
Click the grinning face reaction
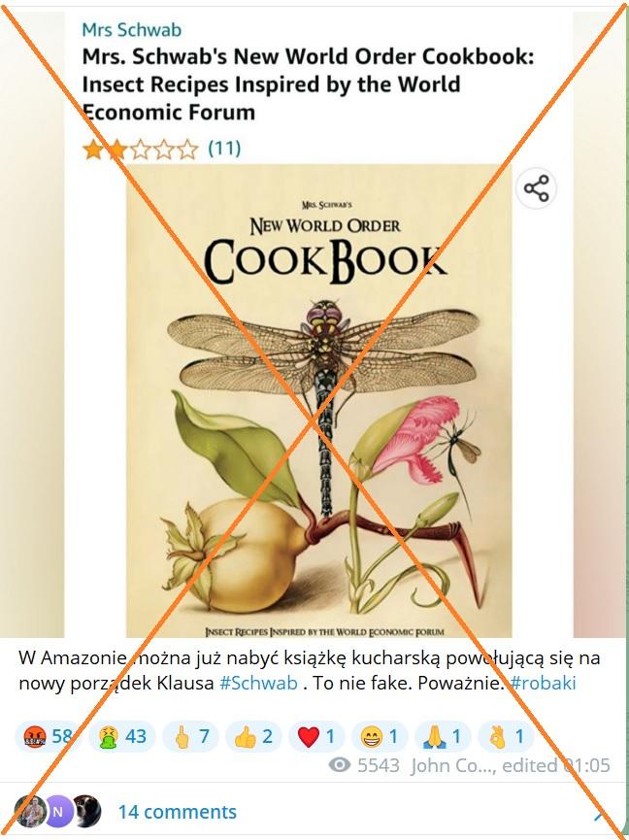(380, 737)
